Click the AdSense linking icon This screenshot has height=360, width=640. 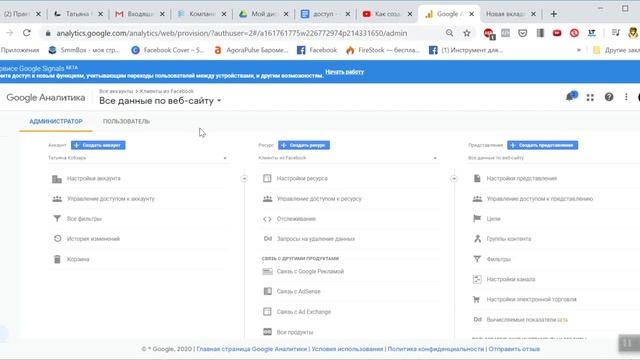(x=267, y=291)
